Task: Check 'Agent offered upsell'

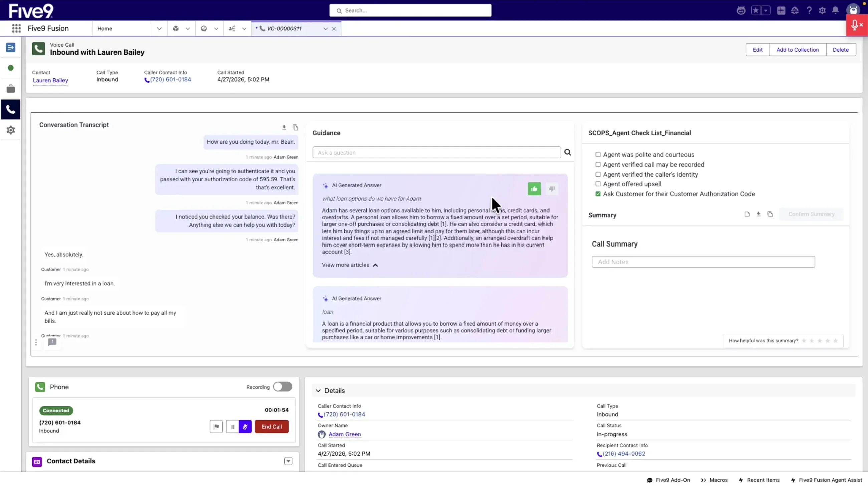Action: pyautogui.click(x=598, y=184)
